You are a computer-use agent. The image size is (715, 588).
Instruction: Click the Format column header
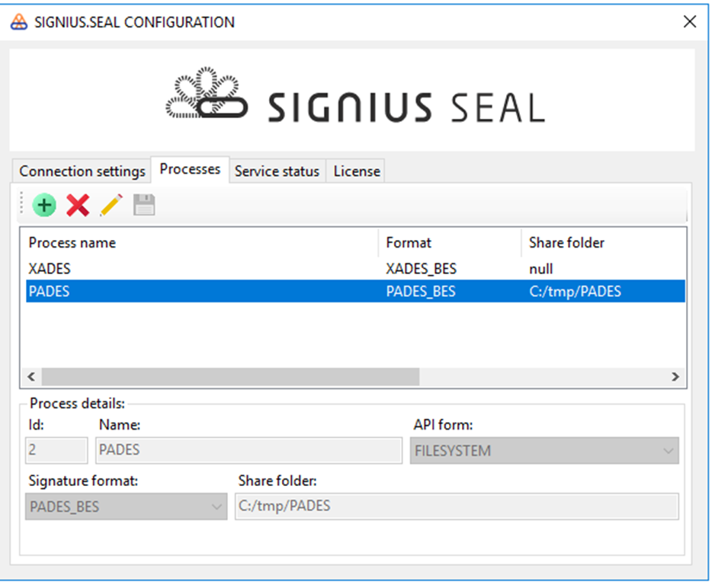pyautogui.click(x=409, y=243)
